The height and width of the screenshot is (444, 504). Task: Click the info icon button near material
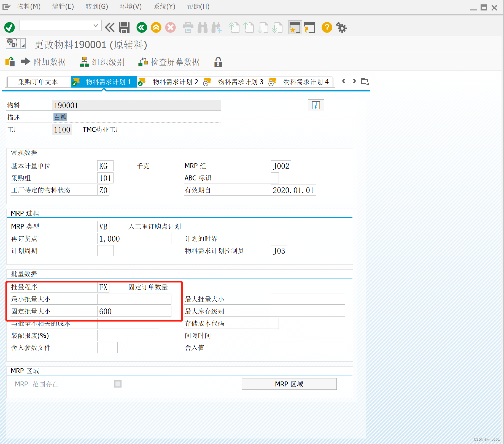(x=316, y=105)
